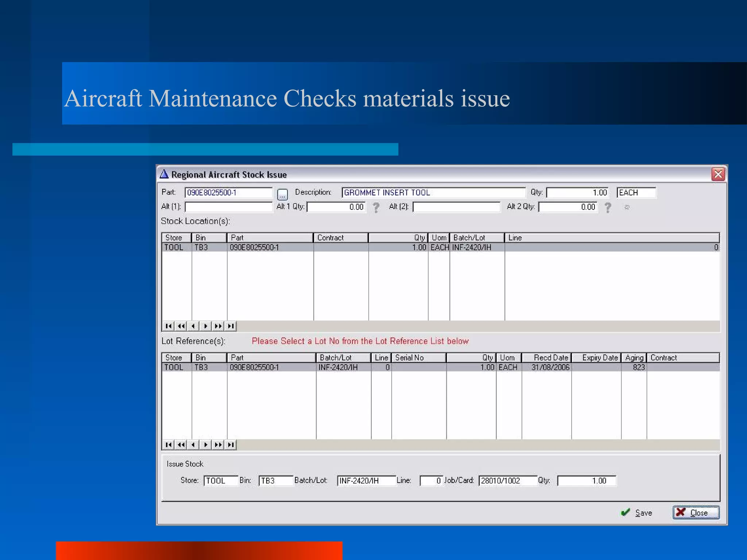Click Batch/Lot column header in Stock Locations grid
Image resolution: width=747 pixels, height=560 pixels.
(477, 238)
